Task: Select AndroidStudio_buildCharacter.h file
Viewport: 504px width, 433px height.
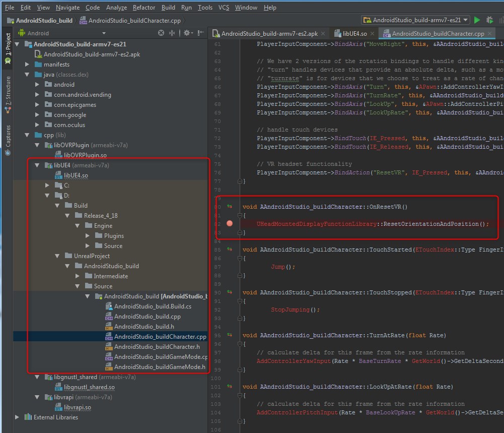Action: [x=157, y=346]
